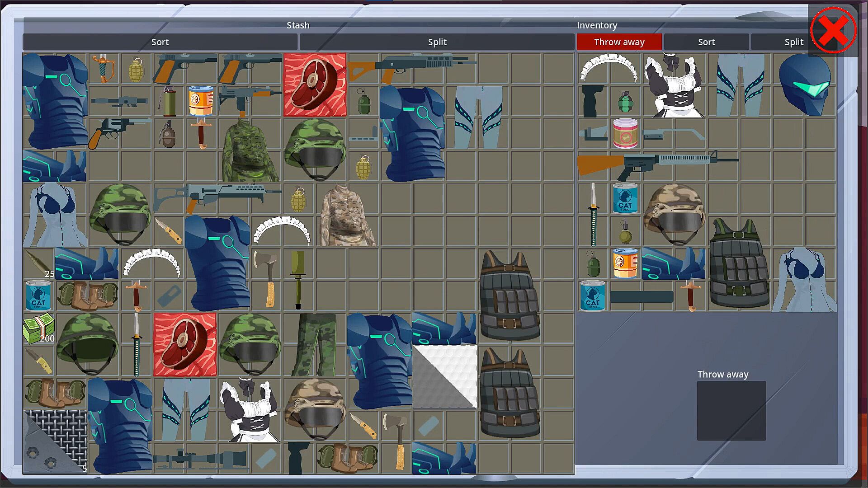The width and height of the screenshot is (868, 488).
Task: Select the compound bow in stash
Action: (x=104, y=69)
